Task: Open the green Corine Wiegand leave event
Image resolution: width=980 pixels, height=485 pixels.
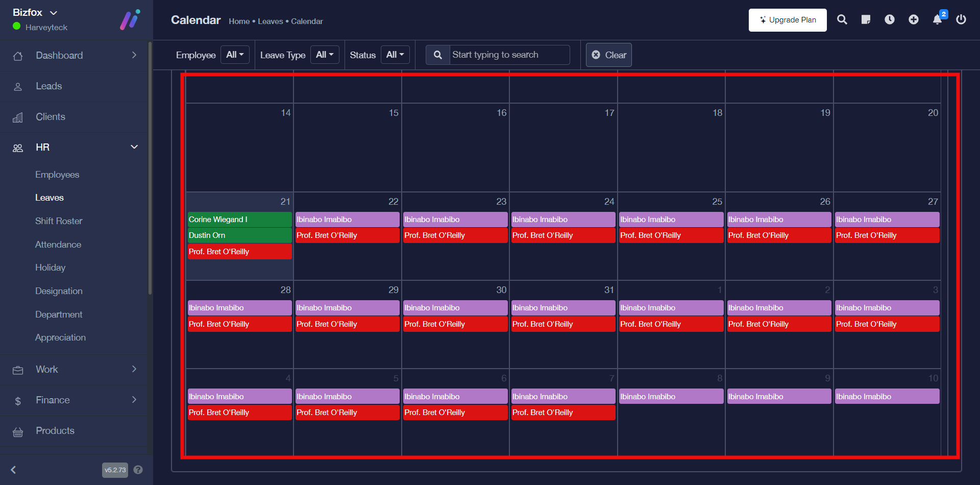Action: coord(239,220)
